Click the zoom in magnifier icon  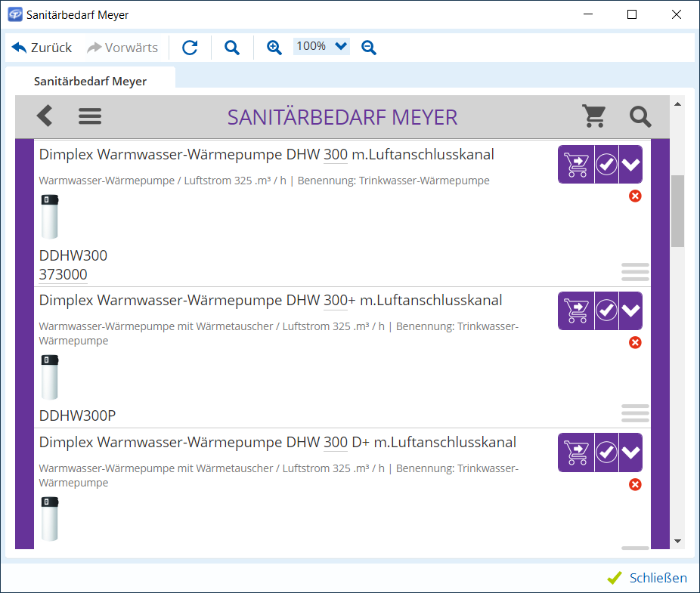tap(274, 48)
